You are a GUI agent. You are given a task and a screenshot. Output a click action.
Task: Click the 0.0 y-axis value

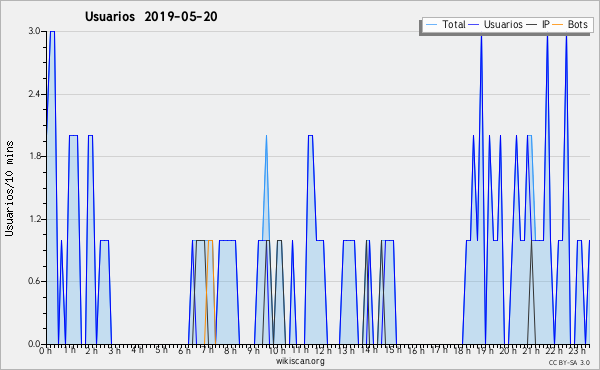[34, 344]
